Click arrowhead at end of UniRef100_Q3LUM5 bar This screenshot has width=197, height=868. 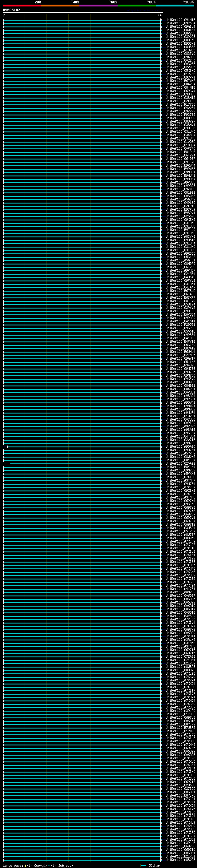pyautogui.click(x=161, y=132)
